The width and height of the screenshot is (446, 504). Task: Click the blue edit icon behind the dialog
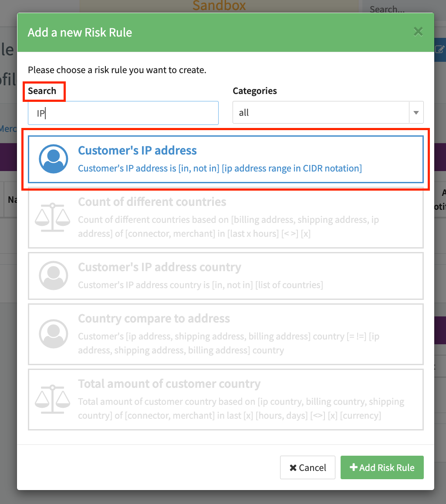[440, 50]
